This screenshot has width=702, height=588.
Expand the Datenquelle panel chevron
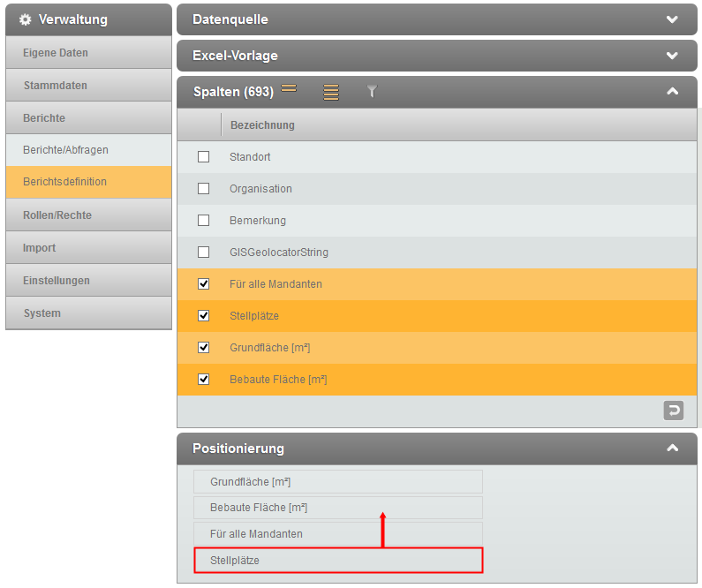[x=673, y=19]
